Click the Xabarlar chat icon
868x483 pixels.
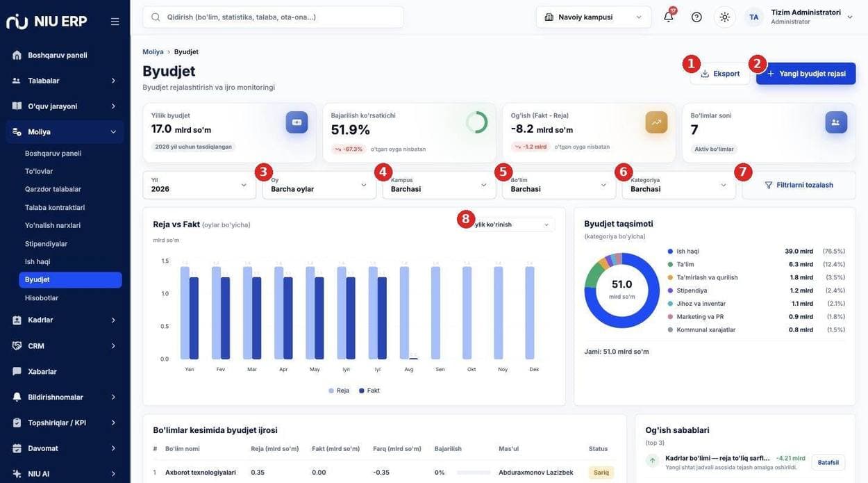click(17, 371)
